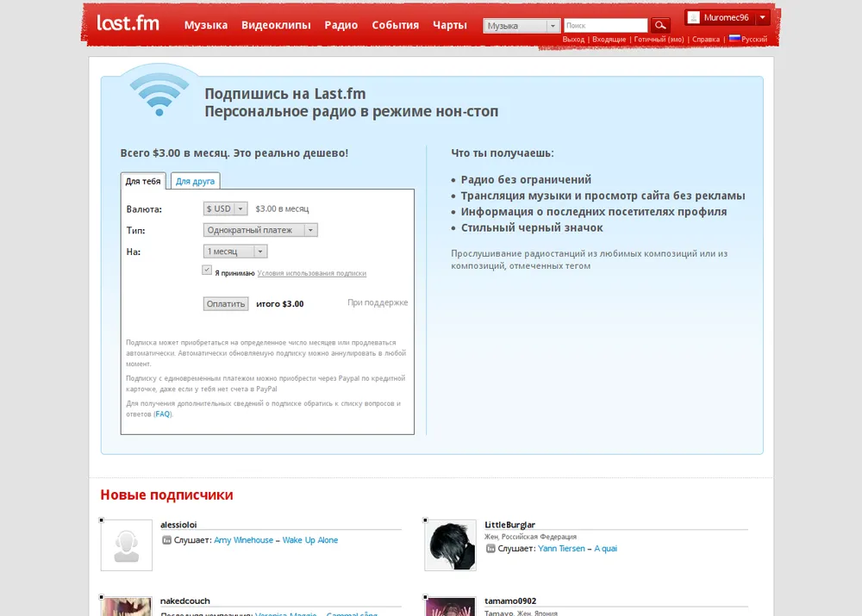
Task: Click the last.fm logo
Action: point(128,23)
